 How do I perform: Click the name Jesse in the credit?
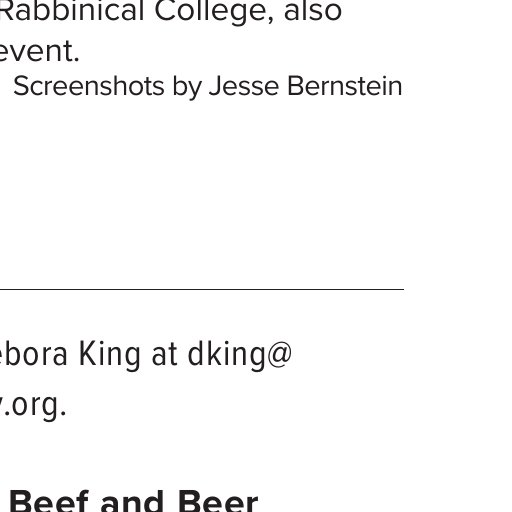244,86
